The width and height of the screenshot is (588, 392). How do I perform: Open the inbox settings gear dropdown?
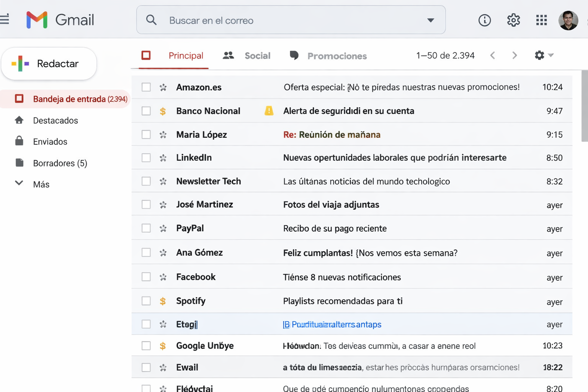pos(544,55)
